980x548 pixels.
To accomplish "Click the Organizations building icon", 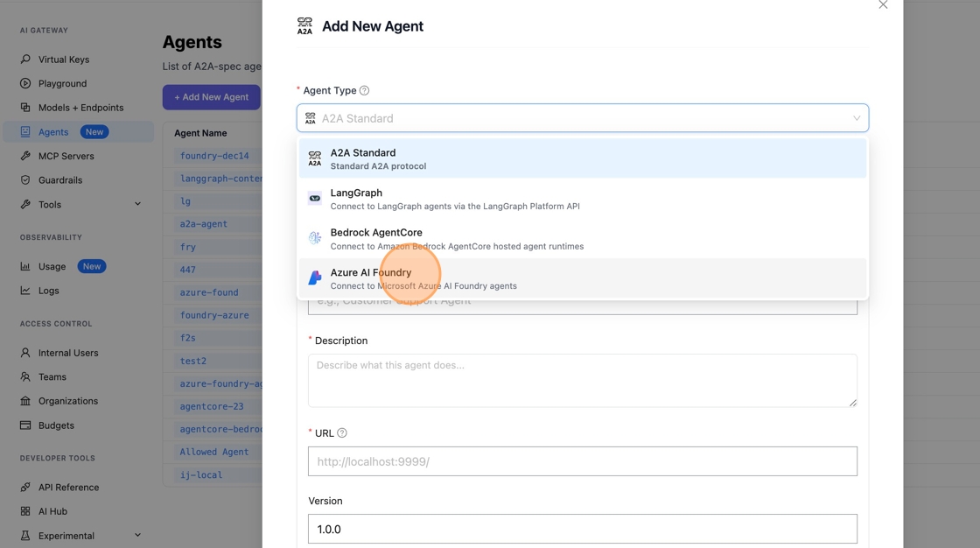I will coord(25,400).
